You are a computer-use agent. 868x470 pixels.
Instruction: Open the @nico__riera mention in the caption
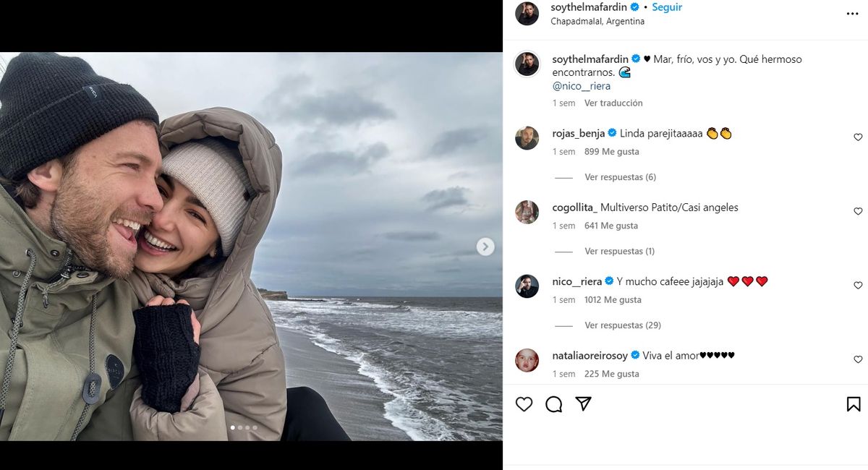pyautogui.click(x=581, y=86)
